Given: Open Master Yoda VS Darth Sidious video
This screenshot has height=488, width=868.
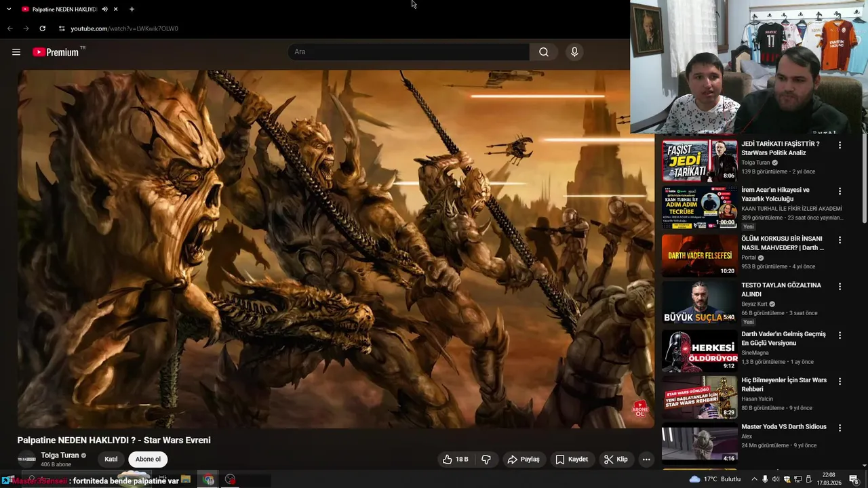Looking at the screenshot, I should pyautogui.click(x=784, y=427).
